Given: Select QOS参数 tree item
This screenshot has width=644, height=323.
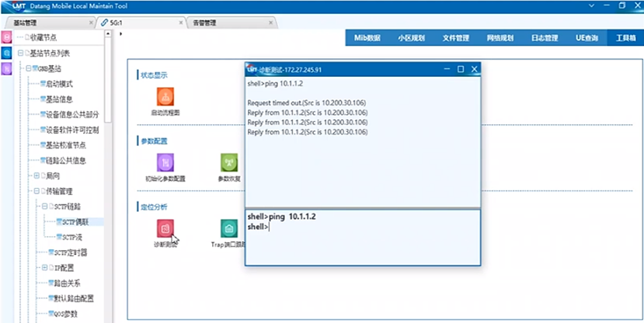Looking at the screenshot, I should [66, 314].
